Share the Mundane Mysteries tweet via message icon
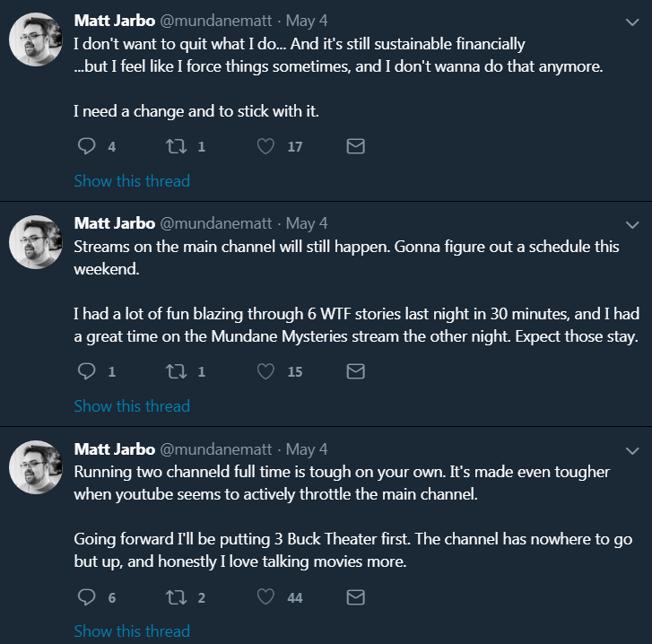Image resolution: width=652 pixels, height=644 pixels. [355, 371]
